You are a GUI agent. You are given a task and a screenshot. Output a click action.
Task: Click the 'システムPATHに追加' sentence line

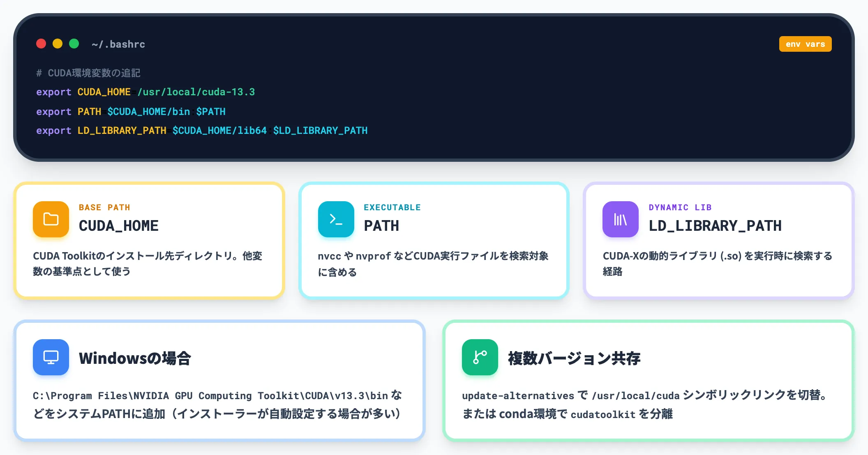point(217,414)
